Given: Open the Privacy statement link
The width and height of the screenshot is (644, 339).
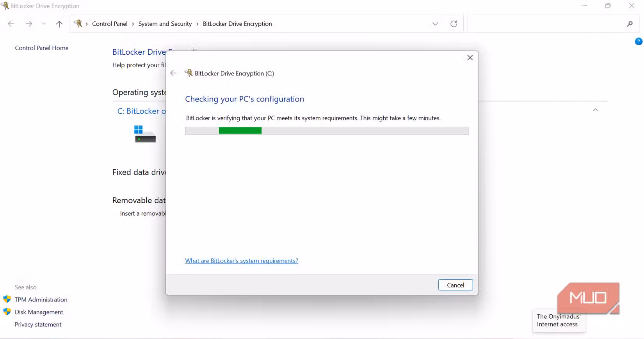Looking at the screenshot, I should click(38, 325).
